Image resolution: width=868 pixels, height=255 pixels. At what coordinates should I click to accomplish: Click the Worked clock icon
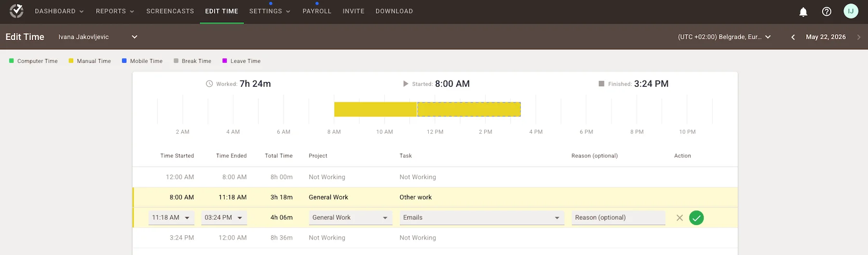[209, 84]
